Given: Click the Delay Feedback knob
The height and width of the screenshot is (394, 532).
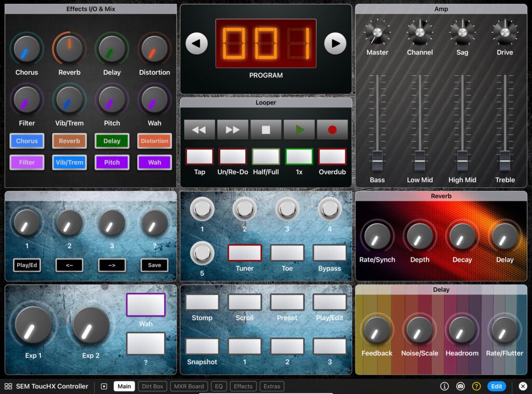Looking at the screenshot, I should pos(377,331).
